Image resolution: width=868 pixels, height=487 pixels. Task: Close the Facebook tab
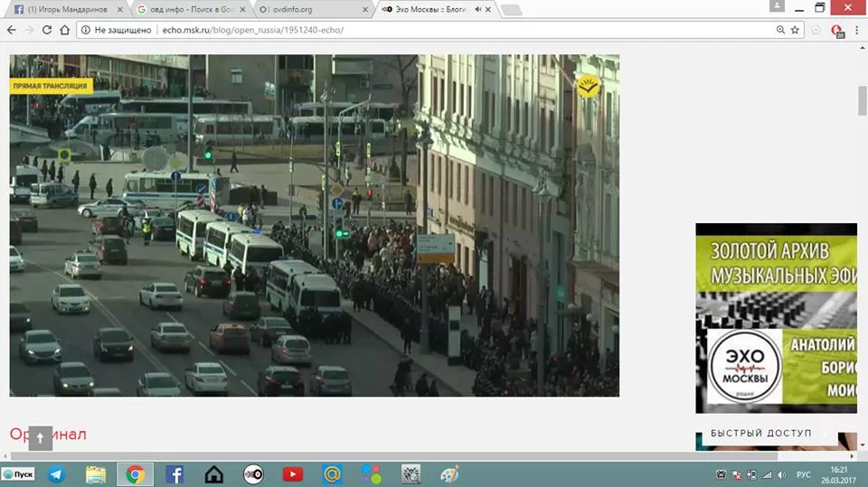[120, 9]
